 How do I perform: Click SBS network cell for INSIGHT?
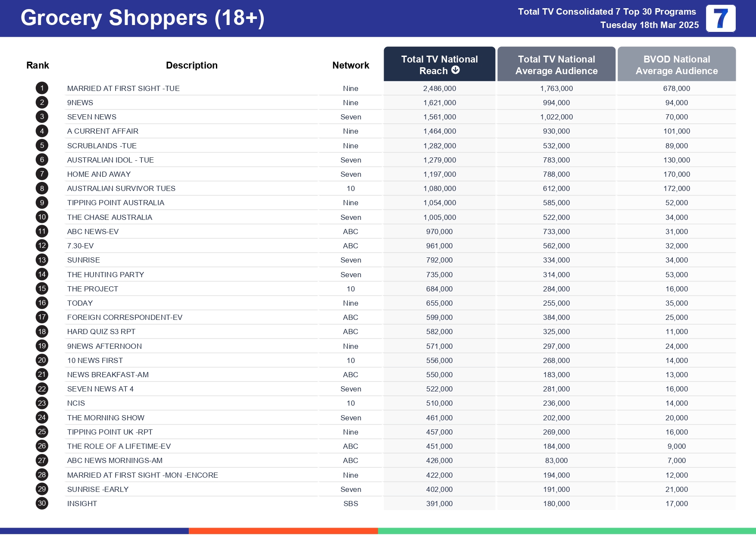(350, 504)
